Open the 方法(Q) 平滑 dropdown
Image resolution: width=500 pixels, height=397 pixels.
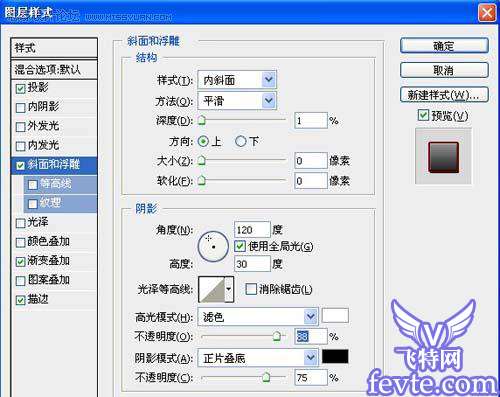click(x=237, y=101)
